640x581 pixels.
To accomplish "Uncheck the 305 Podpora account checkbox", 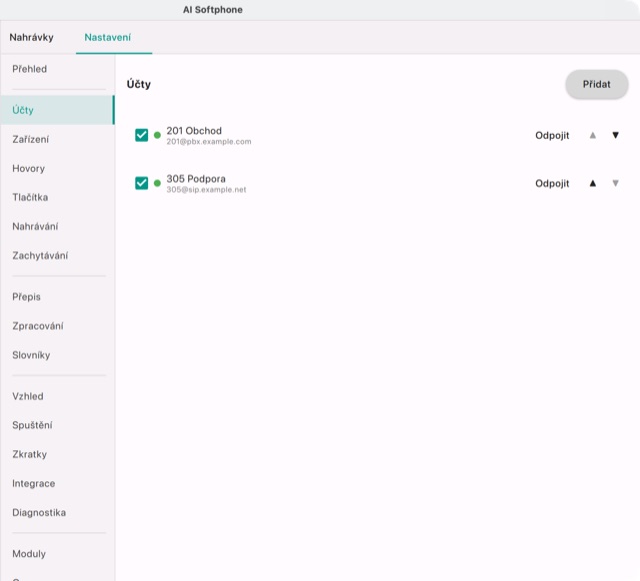I will 142,183.
